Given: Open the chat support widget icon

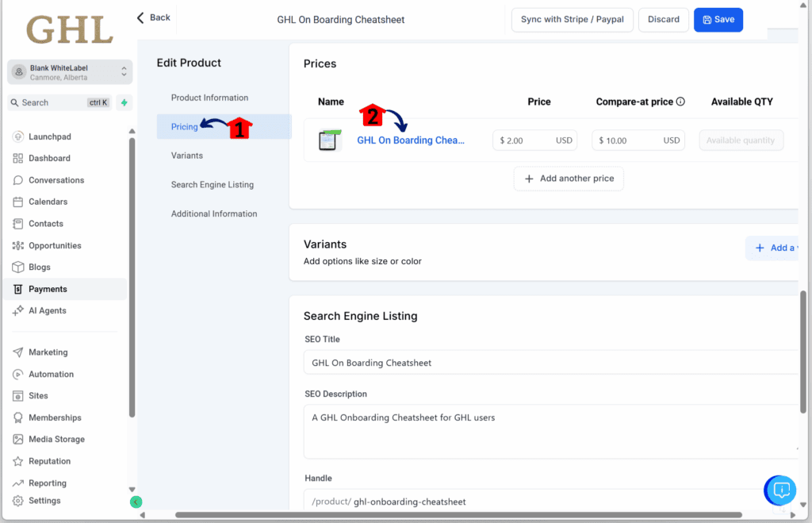Looking at the screenshot, I should (780, 490).
